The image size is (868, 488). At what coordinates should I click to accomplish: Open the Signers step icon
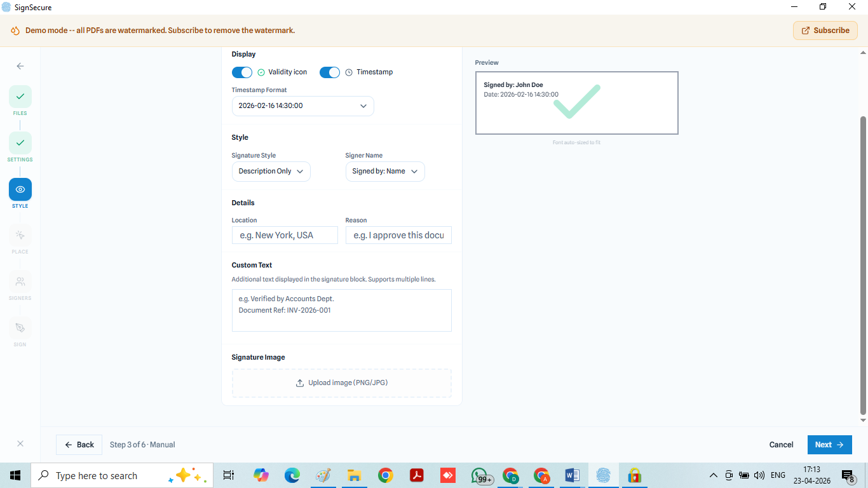pyautogui.click(x=20, y=281)
